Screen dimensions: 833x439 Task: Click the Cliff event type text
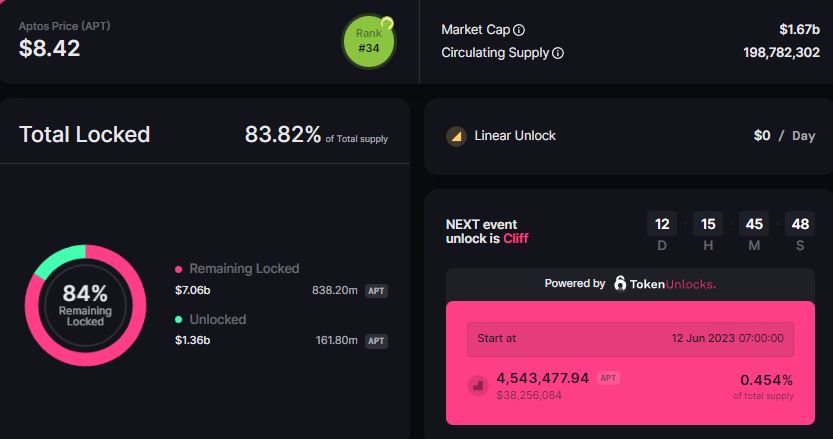pos(516,239)
